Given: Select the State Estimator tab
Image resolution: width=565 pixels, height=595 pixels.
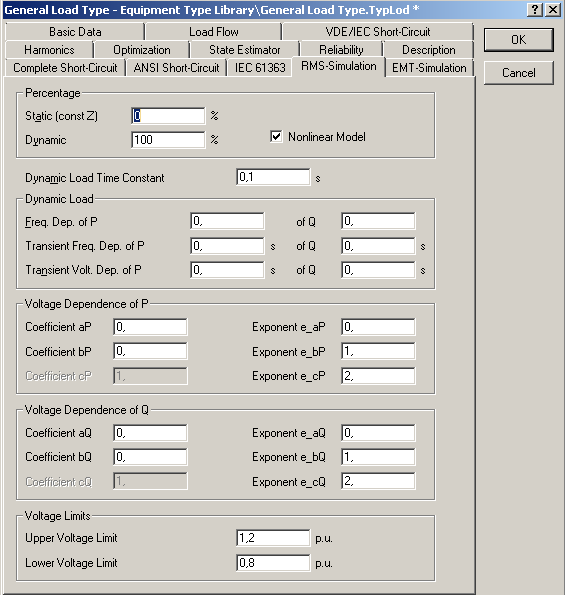Looking at the screenshot, I should coord(245,50).
